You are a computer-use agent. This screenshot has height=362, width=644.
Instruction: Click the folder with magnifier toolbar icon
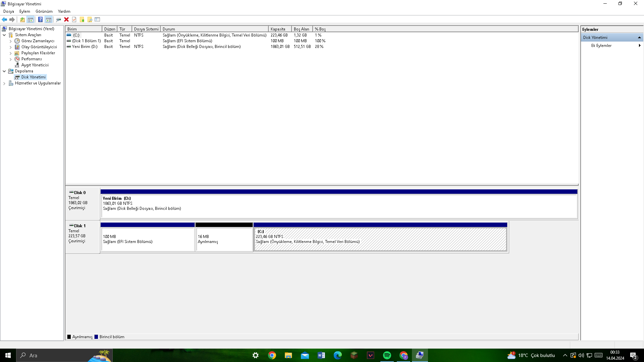click(90, 19)
